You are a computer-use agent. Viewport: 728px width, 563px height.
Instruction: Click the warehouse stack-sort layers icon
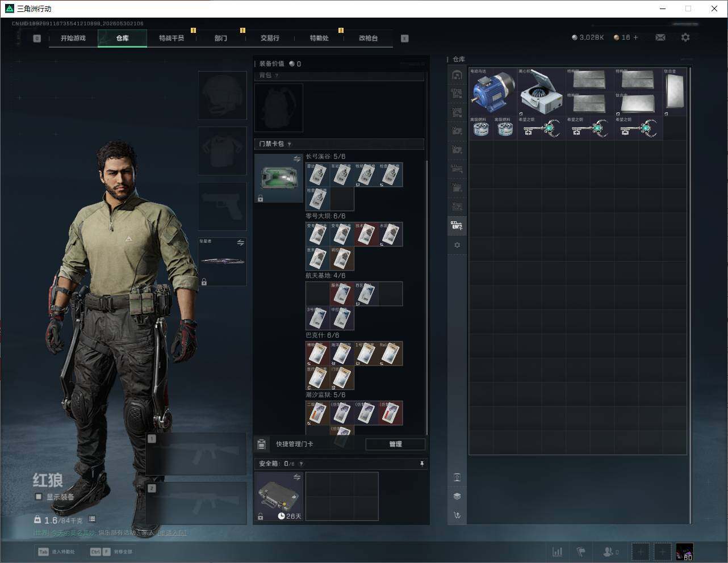point(457,496)
